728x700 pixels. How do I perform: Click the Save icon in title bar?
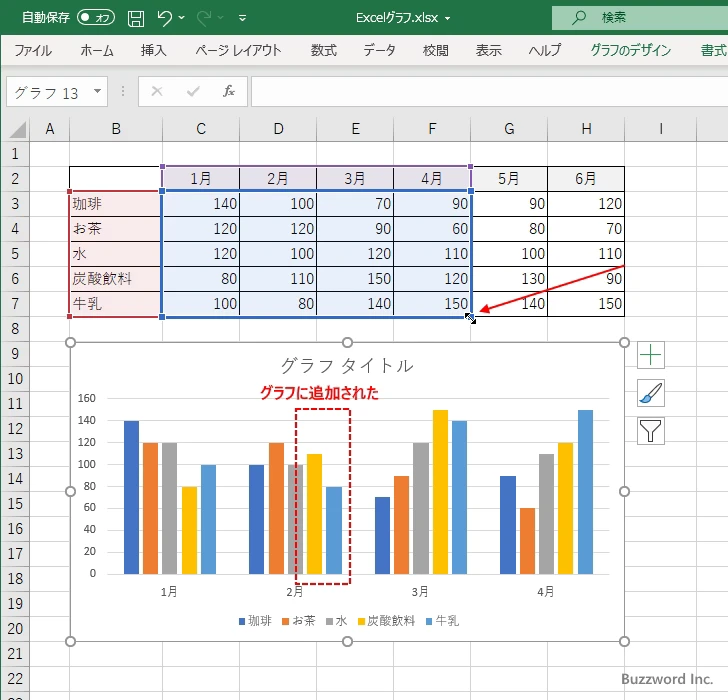tap(136, 18)
